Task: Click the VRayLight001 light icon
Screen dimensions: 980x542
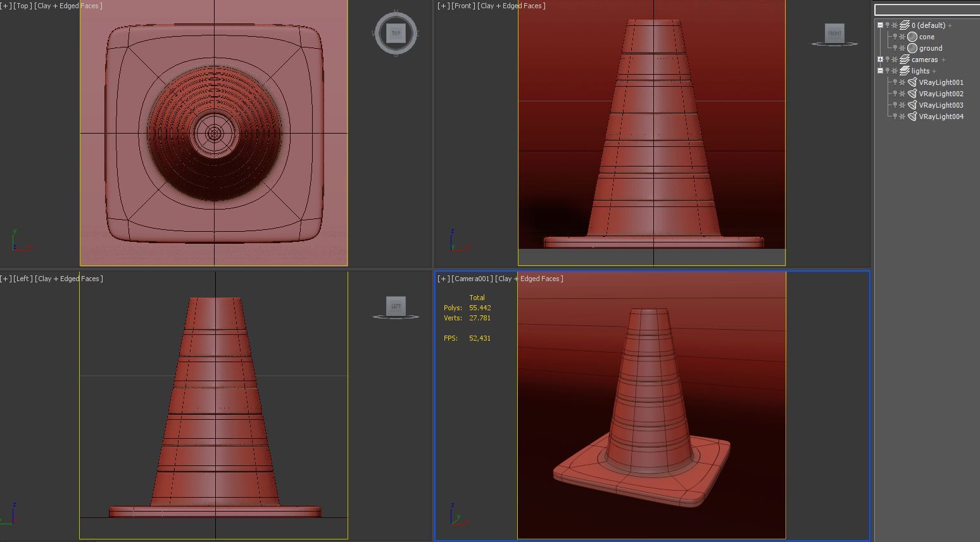Action: 912,82
